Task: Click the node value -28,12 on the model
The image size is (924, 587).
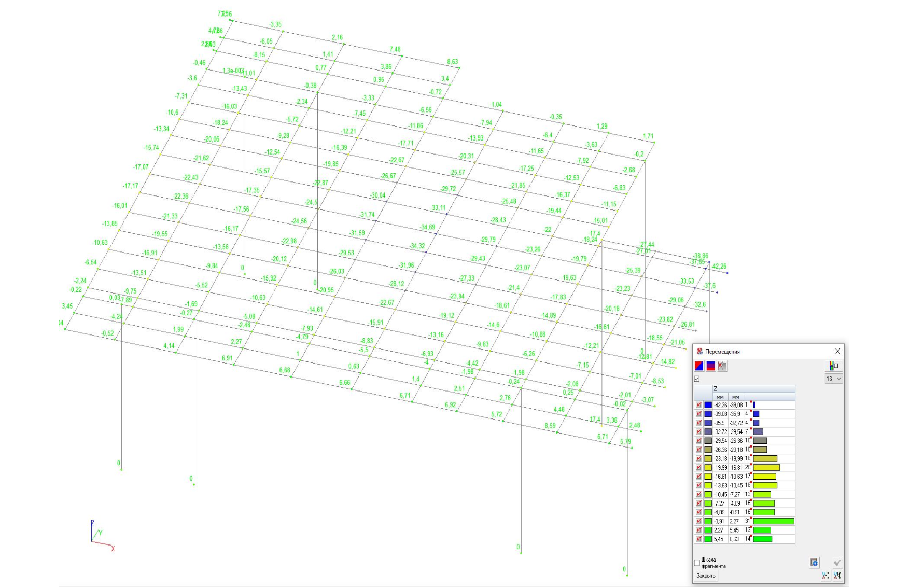Action: [397, 284]
